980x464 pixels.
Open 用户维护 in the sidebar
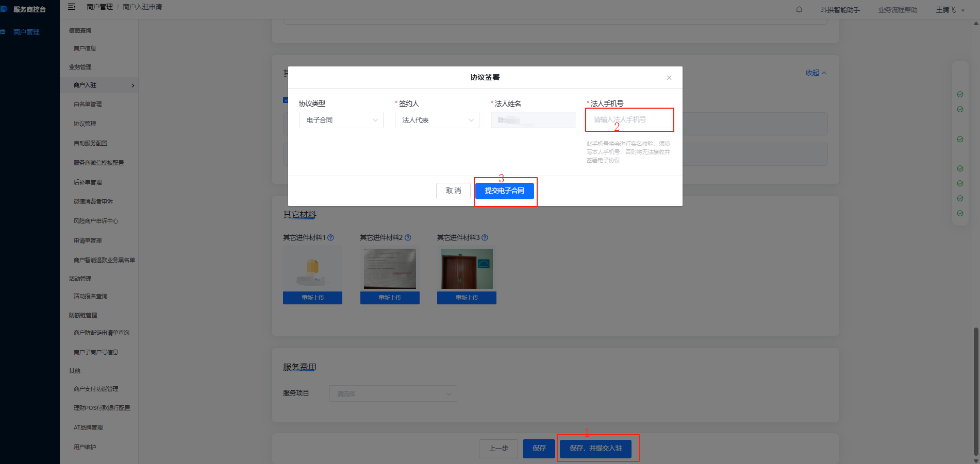[85, 447]
